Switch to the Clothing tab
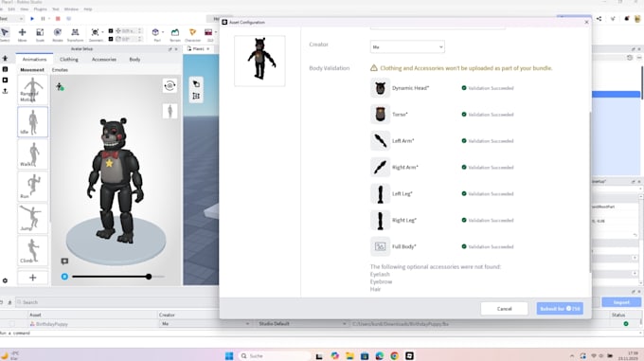Image resolution: width=644 pixels, height=361 pixels. click(69, 59)
